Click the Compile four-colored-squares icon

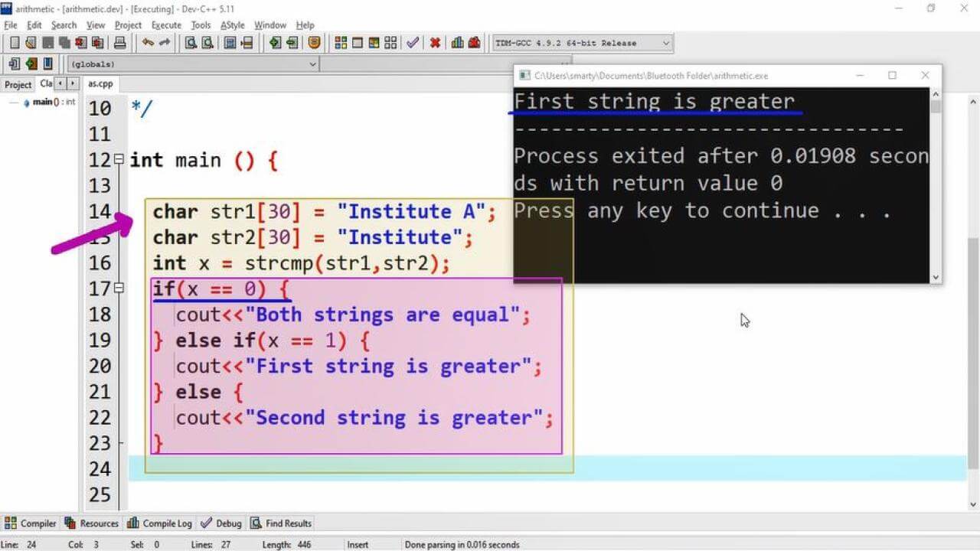coord(341,43)
